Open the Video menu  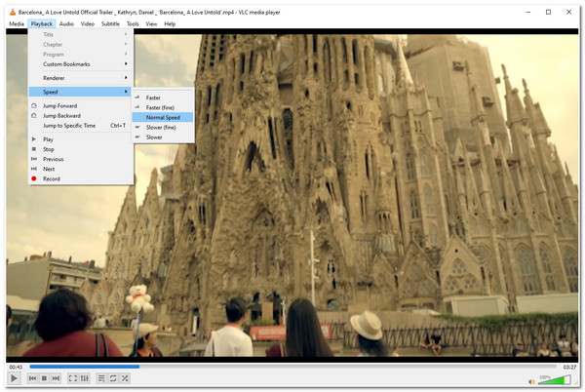coord(88,23)
